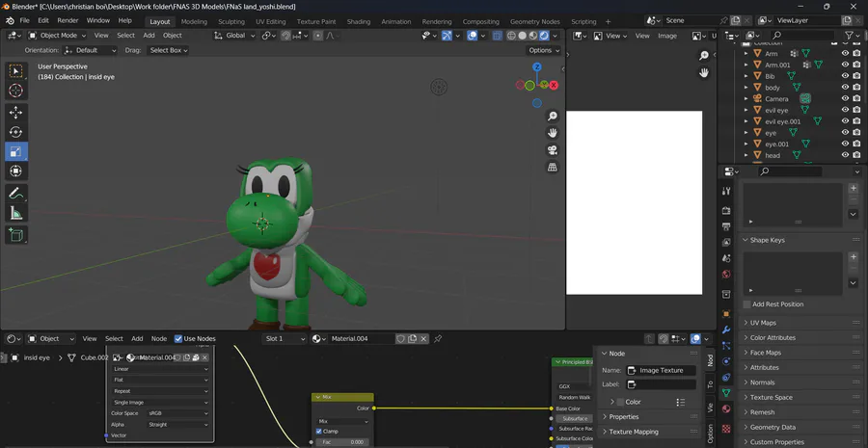The height and width of the screenshot is (448, 868).
Task: Select the Transform tool
Action: point(16,171)
